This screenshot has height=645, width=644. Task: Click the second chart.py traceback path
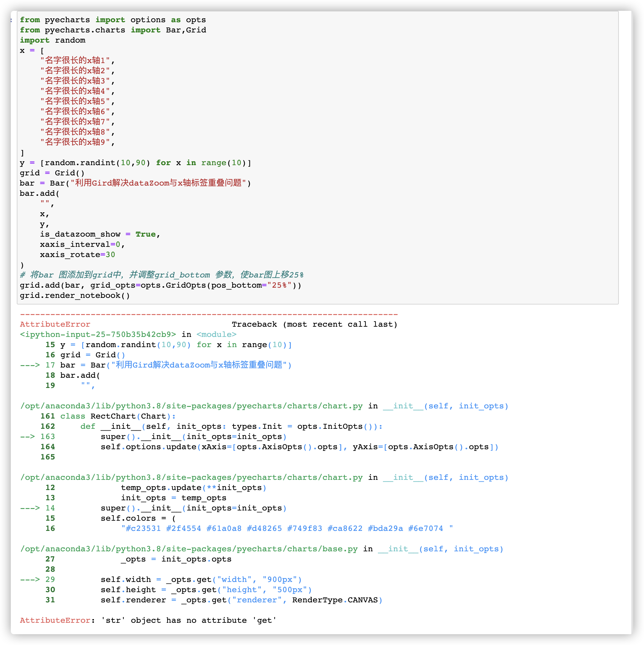[191, 477]
